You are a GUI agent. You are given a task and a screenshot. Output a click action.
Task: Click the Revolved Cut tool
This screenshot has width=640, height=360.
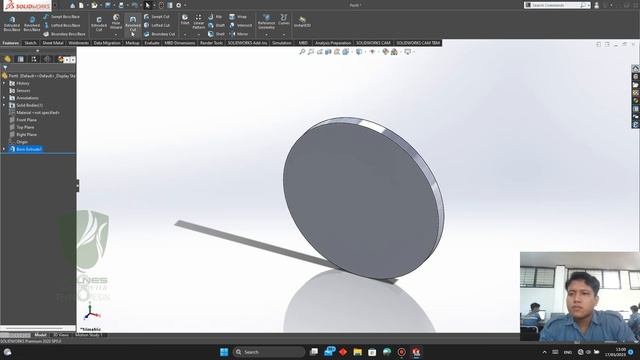click(x=133, y=24)
